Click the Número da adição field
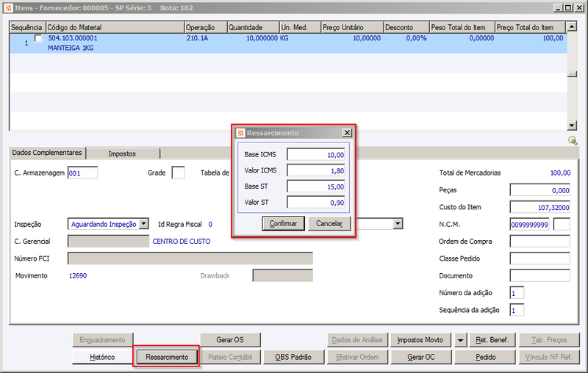588x373 pixels. coord(517,293)
